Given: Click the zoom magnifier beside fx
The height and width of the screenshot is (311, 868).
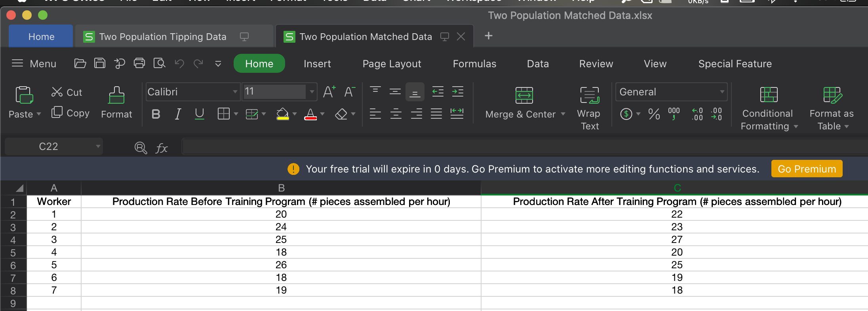Looking at the screenshot, I should click(x=141, y=148).
